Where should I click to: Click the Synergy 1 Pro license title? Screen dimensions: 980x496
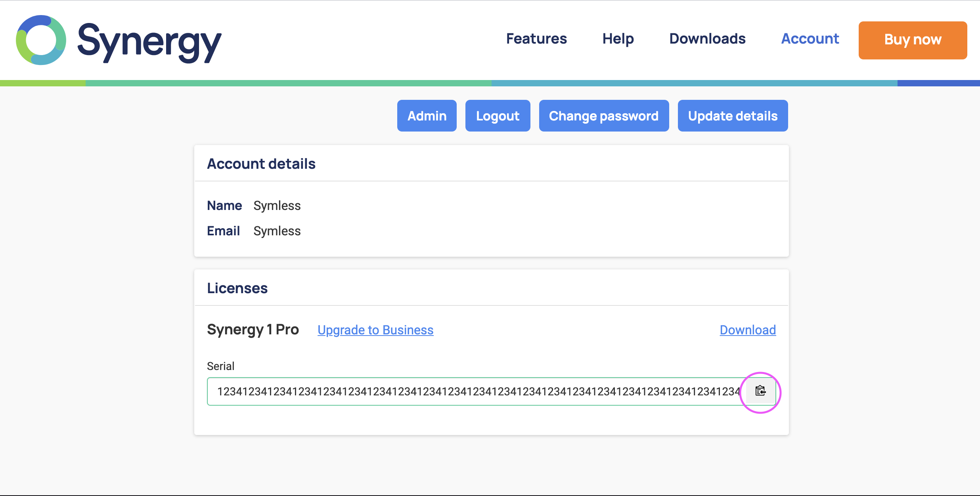(253, 330)
